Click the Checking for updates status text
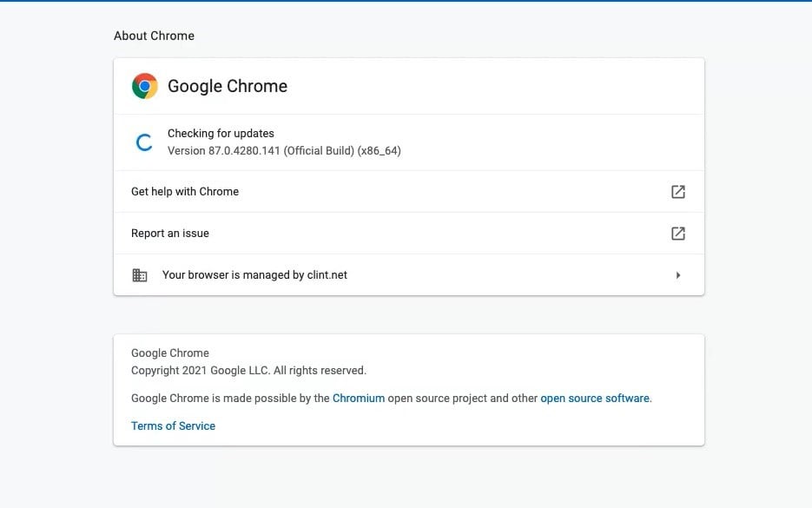The width and height of the screenshot is (812, 508). click(221, 133)
